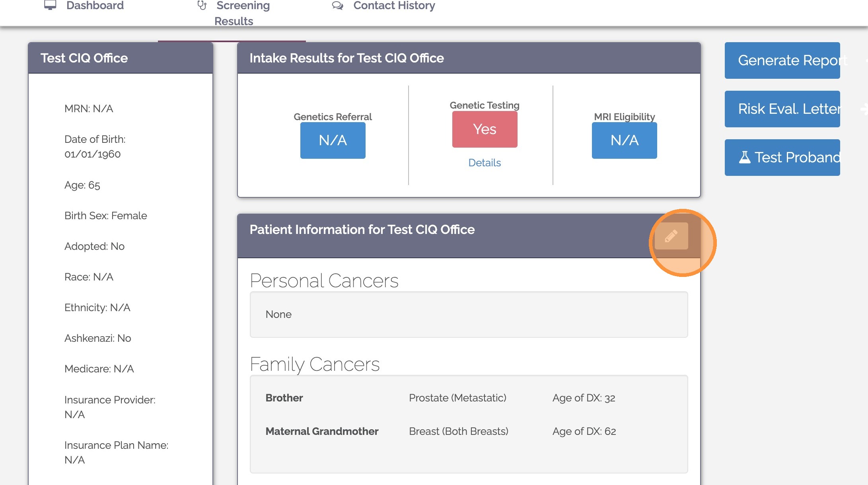Expand the Family Cancers section
868x485 pixels.
(x=315, y=364)
